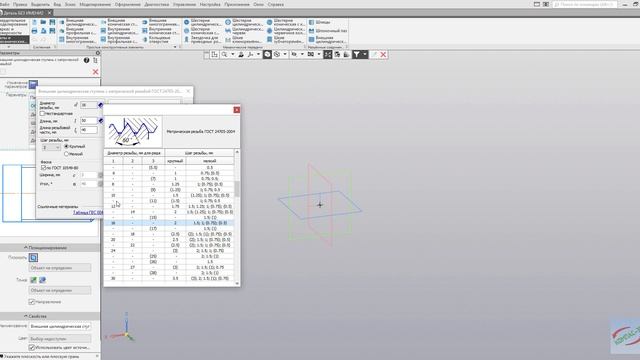
Task: Select the Шкив клиноременный tool
Action: pyautogui.click(x=243, y=40)
